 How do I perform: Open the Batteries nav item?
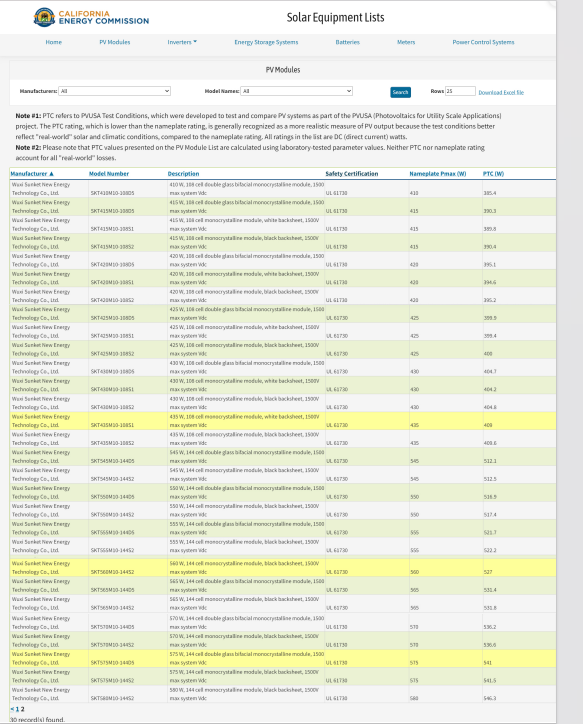[348, 42]
